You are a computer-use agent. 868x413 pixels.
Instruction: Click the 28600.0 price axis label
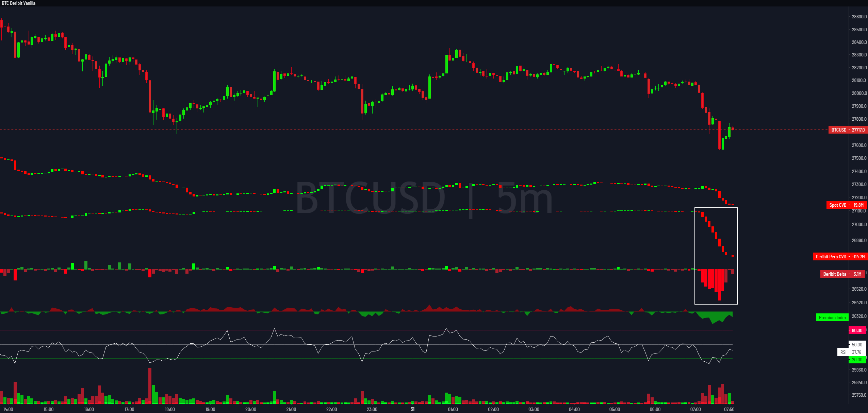[859, 17]
